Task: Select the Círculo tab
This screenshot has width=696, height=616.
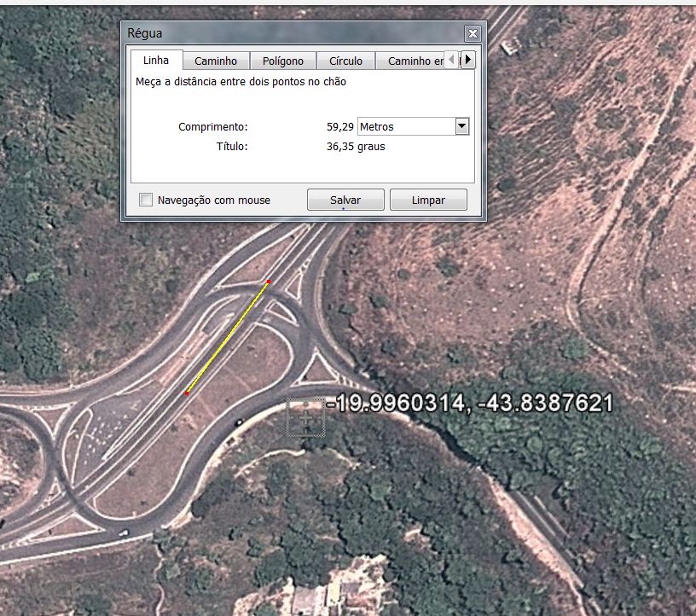Action: (x=345, y=61)
